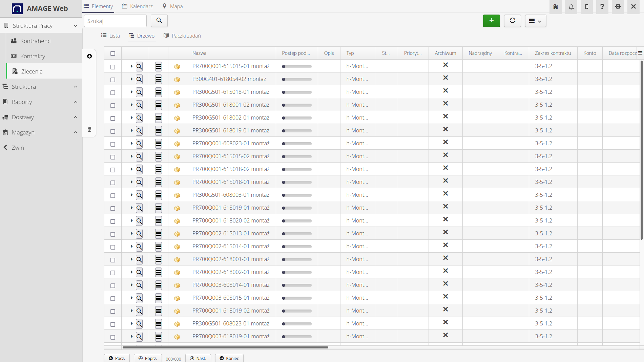Expand the PR300G501-618001-02 montaż tree row
Screen dimensions: 644x362
click(131, 105)
